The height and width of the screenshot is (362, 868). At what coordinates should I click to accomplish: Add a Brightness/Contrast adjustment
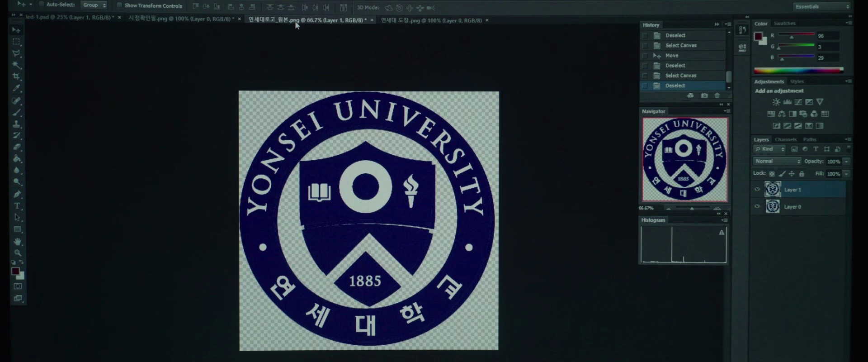776,102
